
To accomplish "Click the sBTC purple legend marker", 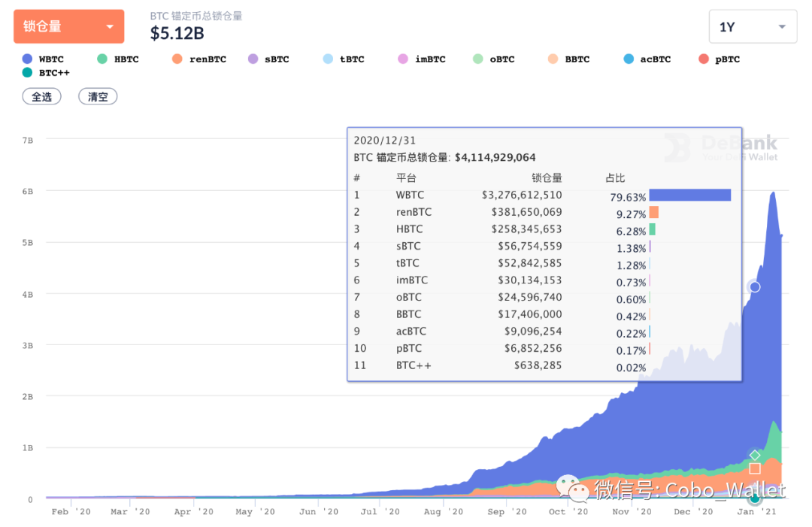I will point(253,59).
